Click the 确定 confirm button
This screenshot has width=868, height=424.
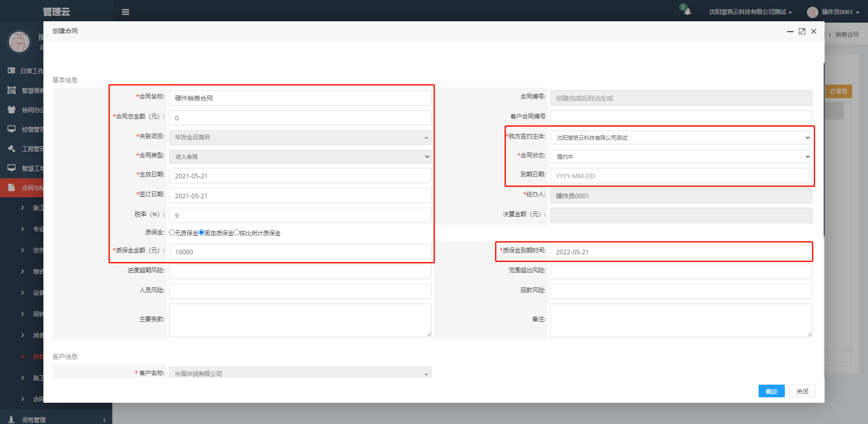(771, 391)
